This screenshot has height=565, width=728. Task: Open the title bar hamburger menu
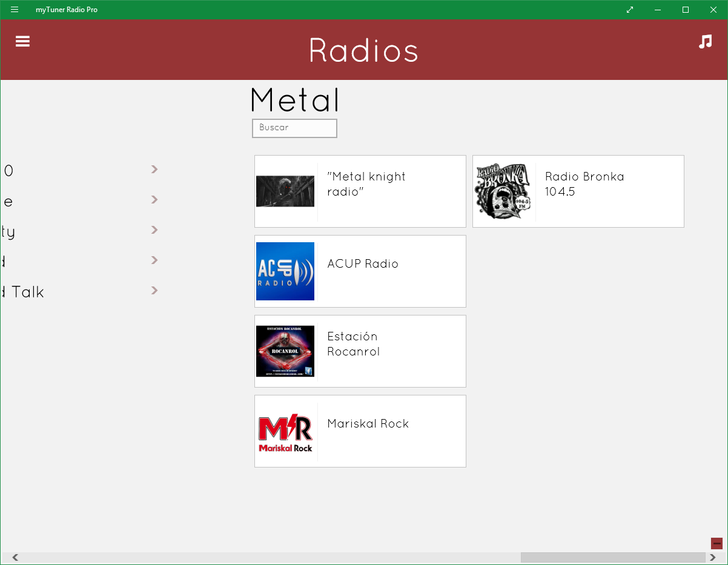[15, 10]
